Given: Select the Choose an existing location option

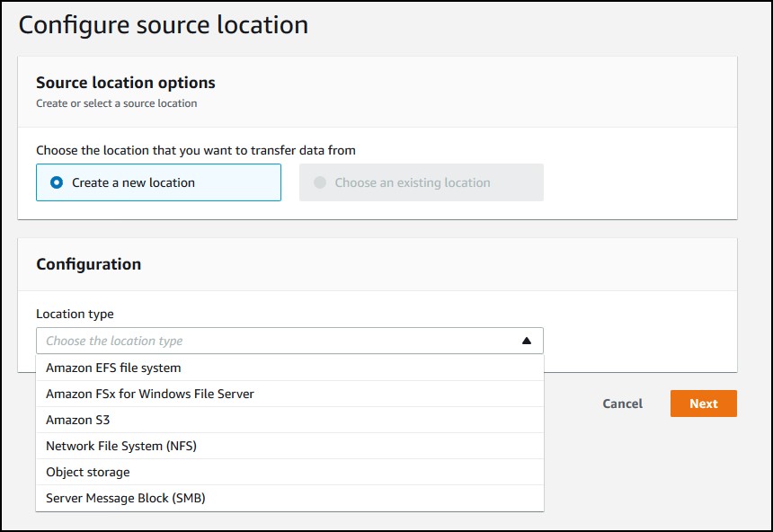Looking at the screenshot, I should click(421, 182).
